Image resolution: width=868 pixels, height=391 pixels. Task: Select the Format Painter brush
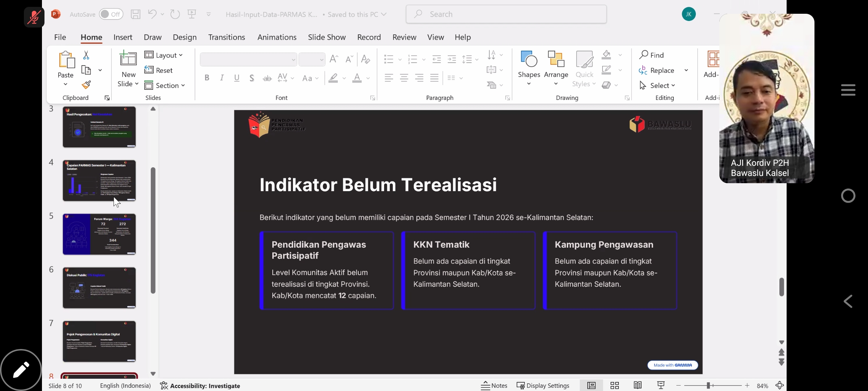[x=86, y=85]
